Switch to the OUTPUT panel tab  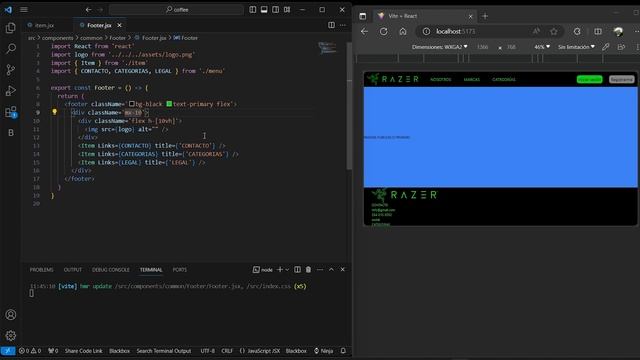pos(73,270)
